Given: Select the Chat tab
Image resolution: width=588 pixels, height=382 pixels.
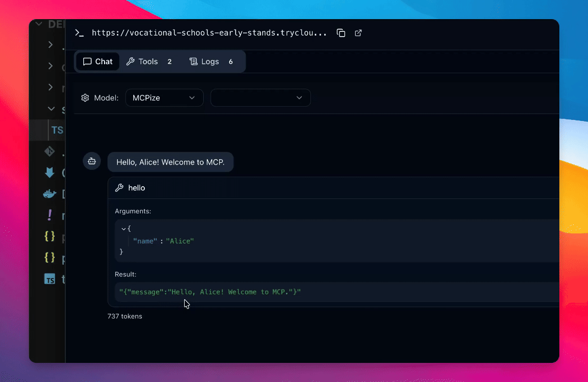Looking at the screenshot, I should coord(98,62).
